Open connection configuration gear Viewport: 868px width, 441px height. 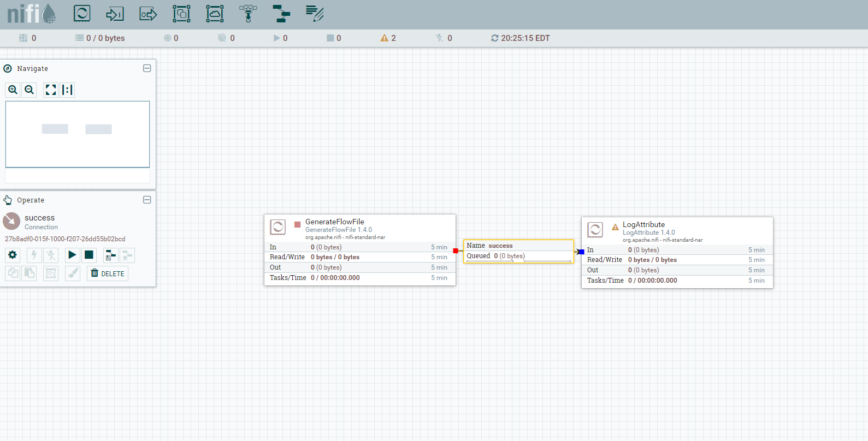pyautogui.click(x=13, y=255)
